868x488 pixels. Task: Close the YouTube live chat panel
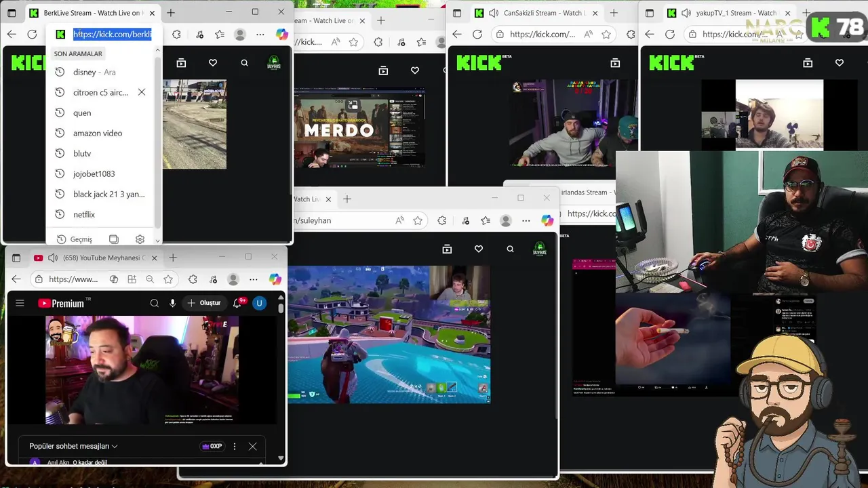point(252,446)
